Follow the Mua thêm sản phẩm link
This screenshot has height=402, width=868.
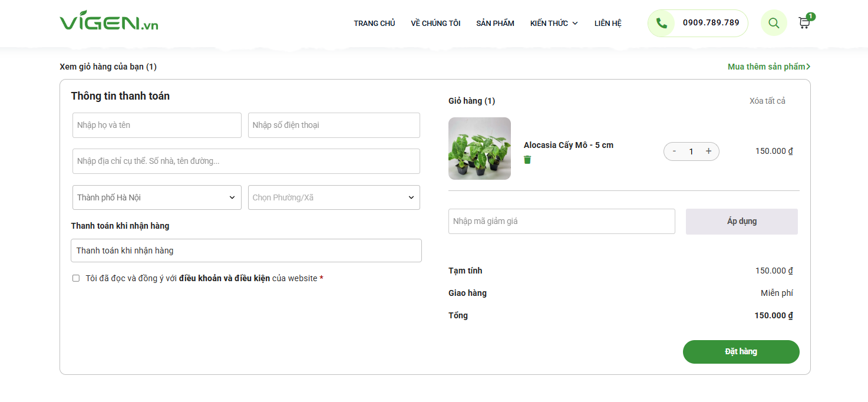(x=768, y=67)
